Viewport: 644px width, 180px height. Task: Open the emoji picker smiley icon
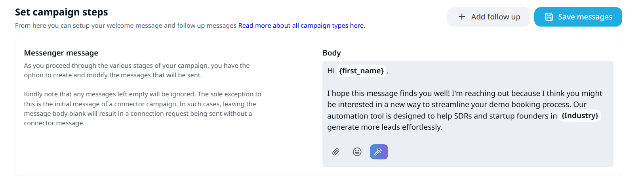coord(357,152)
